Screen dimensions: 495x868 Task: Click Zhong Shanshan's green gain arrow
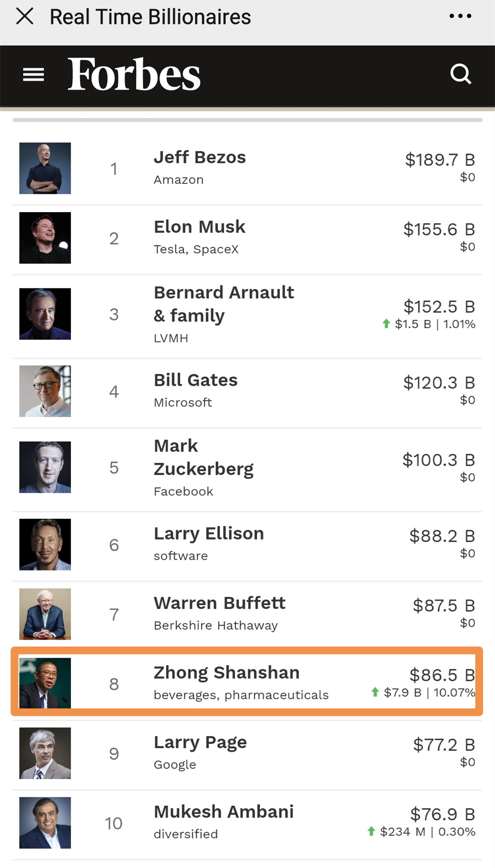click(x=375, y=692)
